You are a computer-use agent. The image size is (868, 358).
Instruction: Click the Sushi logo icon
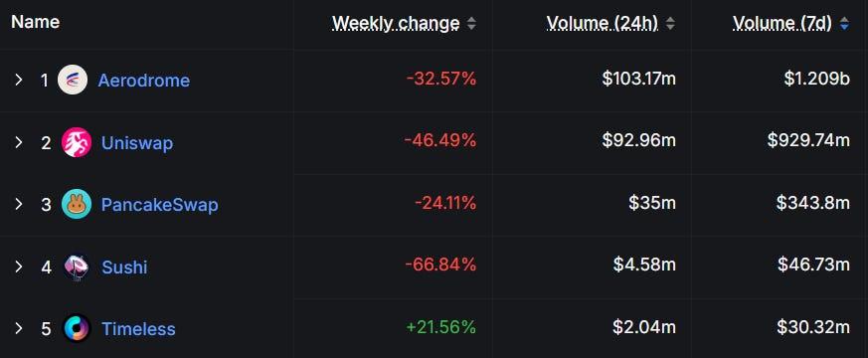[77, 268]
